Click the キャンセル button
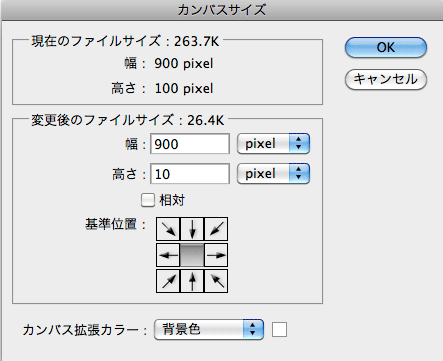Image resolution: width=443 pixels, height=361 pixels. [x=386, y=79]
